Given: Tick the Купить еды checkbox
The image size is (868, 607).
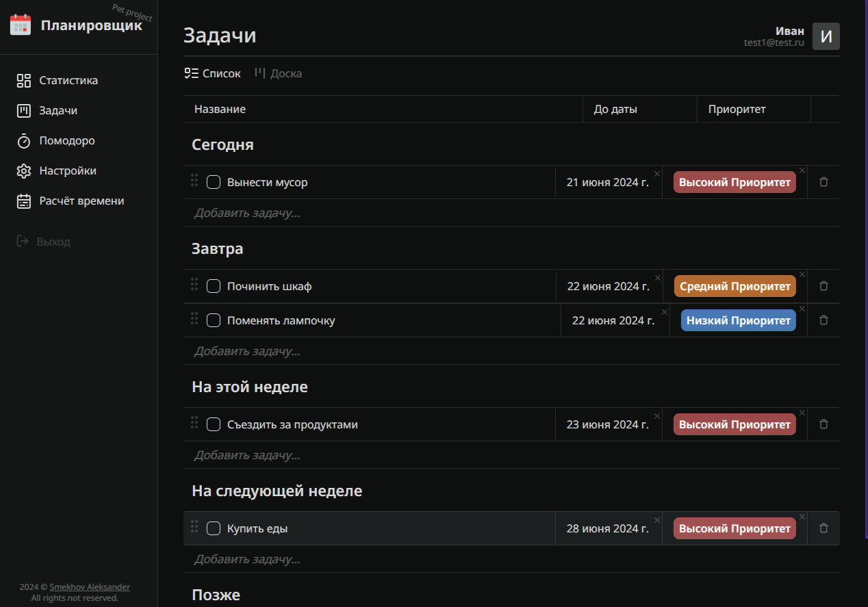Looking at the screenshot, I should click(x=214, y=528).
